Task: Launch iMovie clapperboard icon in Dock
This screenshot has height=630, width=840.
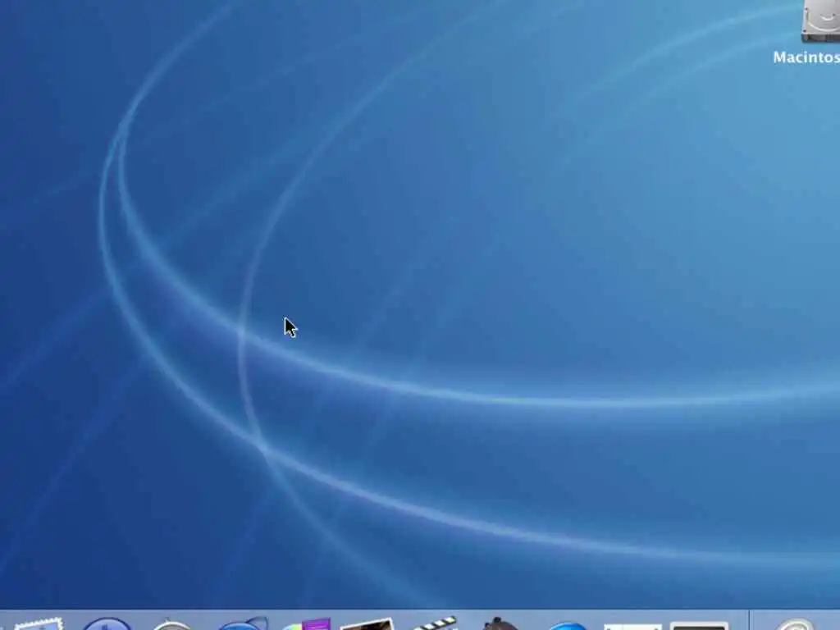Action: (x=435, y=623)
